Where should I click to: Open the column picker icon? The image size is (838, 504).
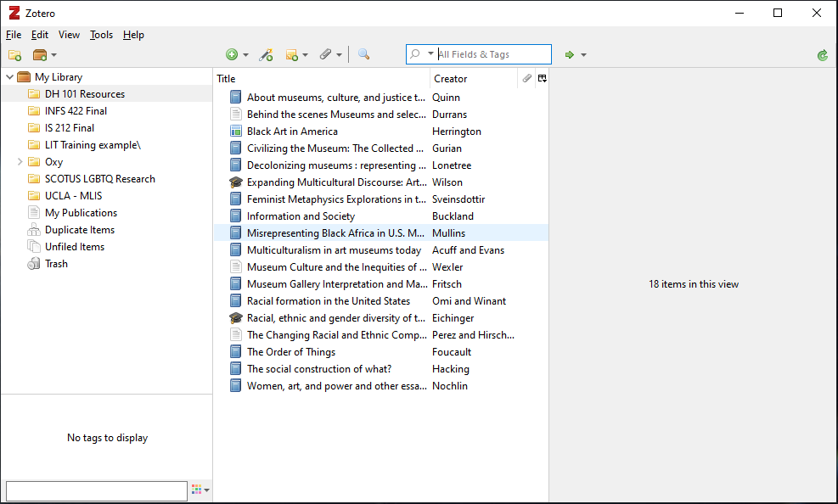[x=542, y=78]
